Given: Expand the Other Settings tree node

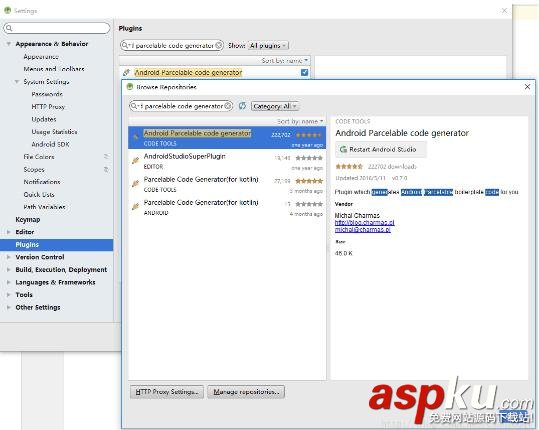Looking at the screenshot, I should click(9, 307).
